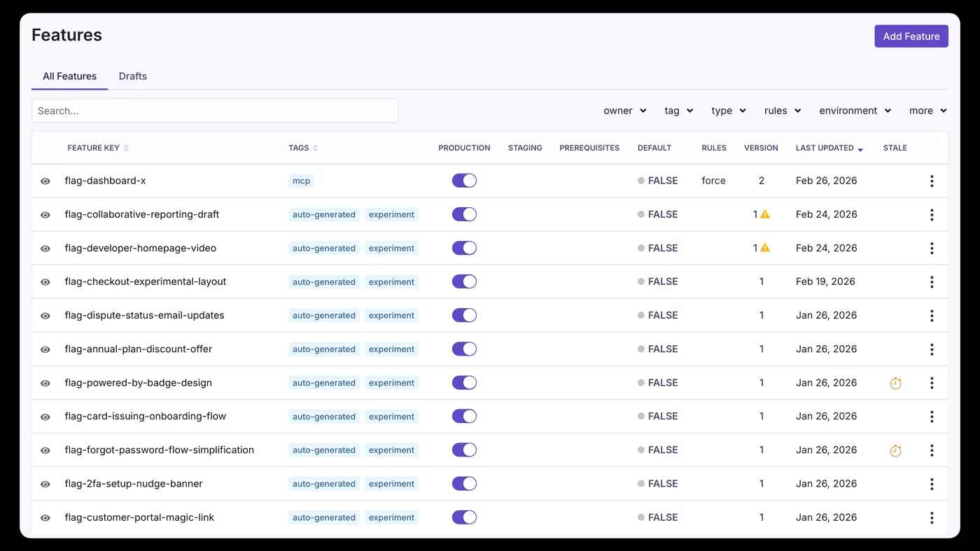This screenshot has width=980, height=551.
Task: Switch off production for flag-dispute-status-email-updates
Action: pyautogui.click(x=464, y=315)
